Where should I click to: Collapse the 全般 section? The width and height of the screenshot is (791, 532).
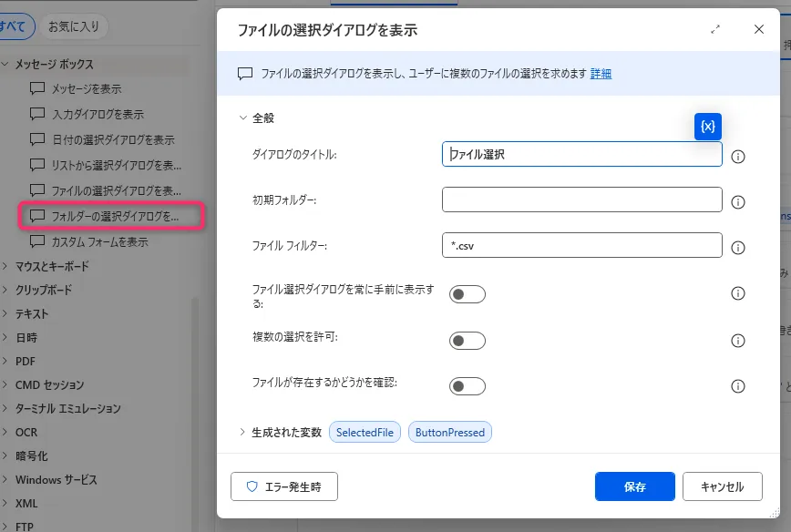point(243,118)
